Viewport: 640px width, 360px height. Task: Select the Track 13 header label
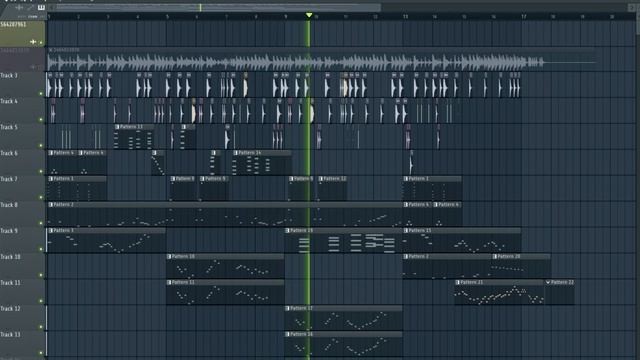point(10,335)
